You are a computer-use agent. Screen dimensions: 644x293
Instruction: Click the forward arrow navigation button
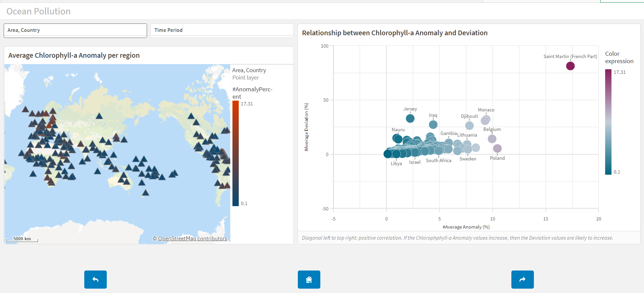point(522,280)
